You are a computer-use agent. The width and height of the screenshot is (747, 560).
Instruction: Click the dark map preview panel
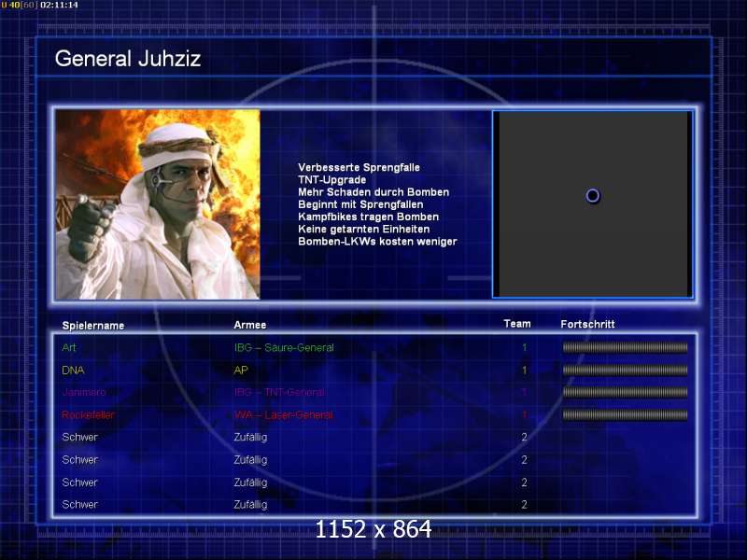click(x=592, y=243)
